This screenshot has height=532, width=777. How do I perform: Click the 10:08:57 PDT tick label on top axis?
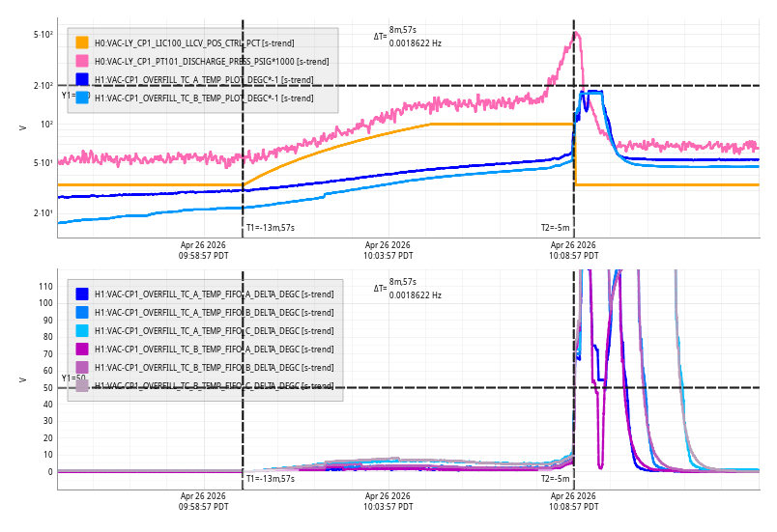573,256
